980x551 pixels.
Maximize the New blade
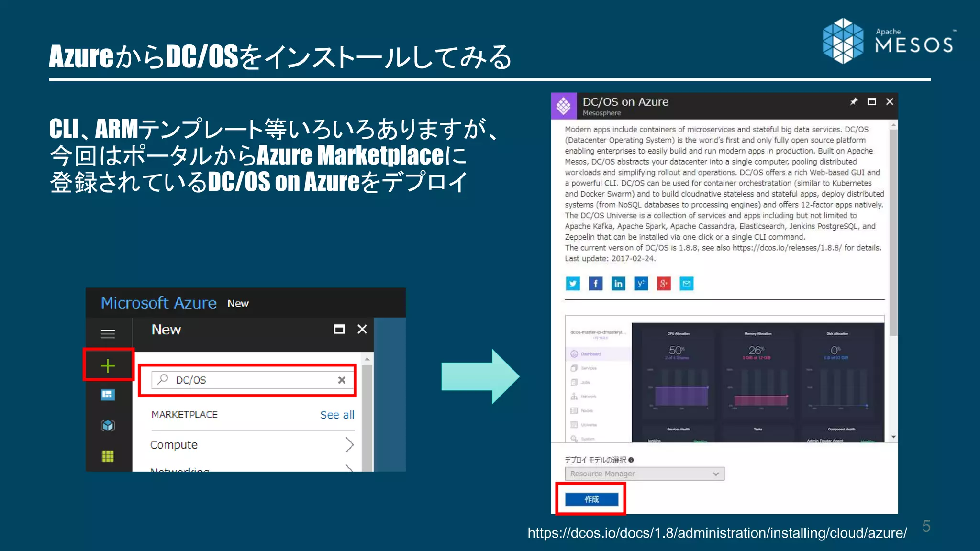coord(339,329)
